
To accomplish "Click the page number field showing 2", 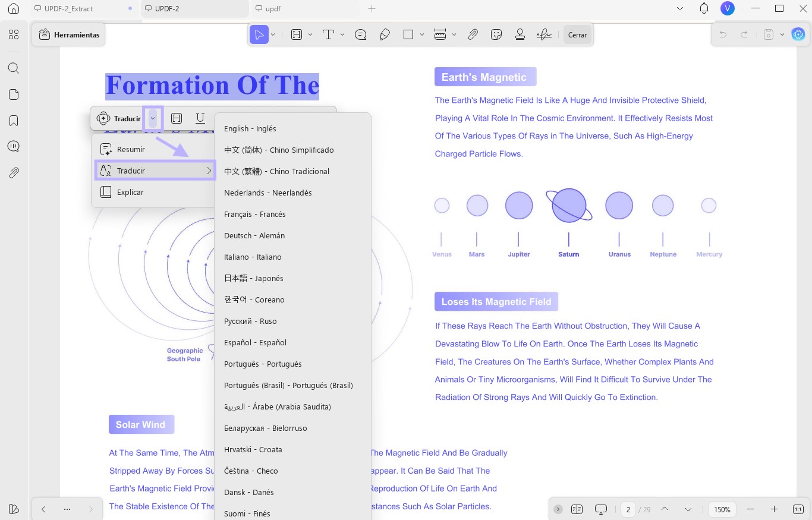I will pos(628,509).
